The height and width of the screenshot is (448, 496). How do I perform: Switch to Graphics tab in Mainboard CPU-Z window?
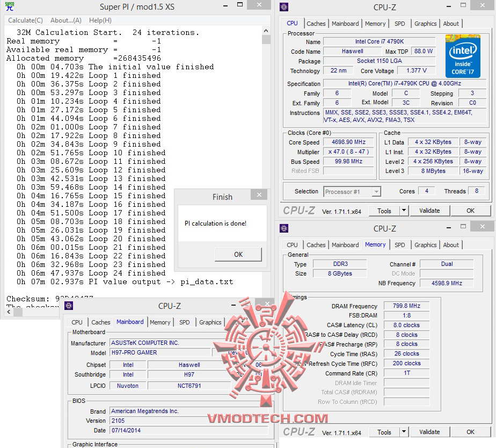pyautogui.click(x=210, y=322)
